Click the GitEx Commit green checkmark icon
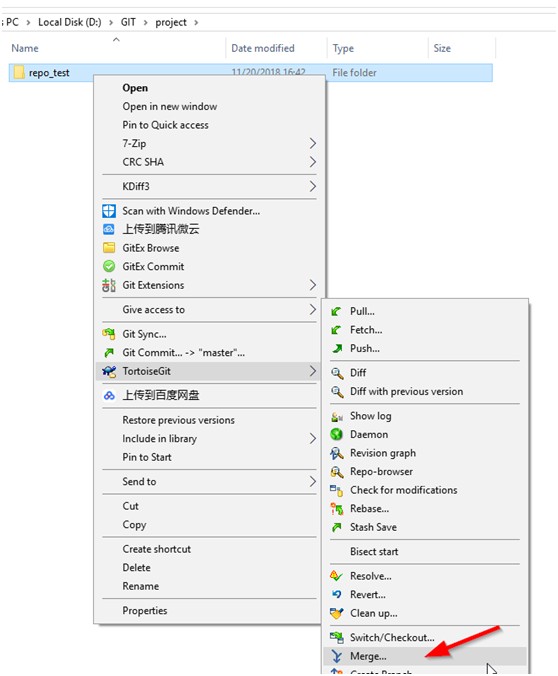558x676 pixels. [109, 266]
